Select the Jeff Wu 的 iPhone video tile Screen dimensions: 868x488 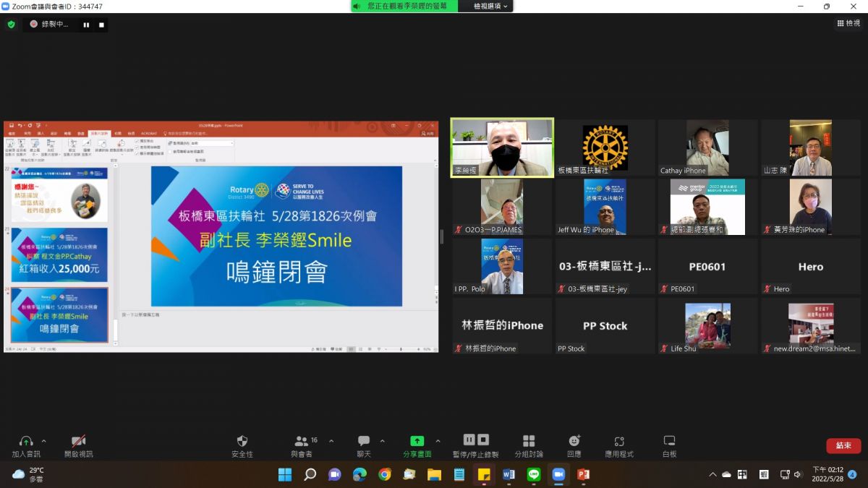(605, 207)
